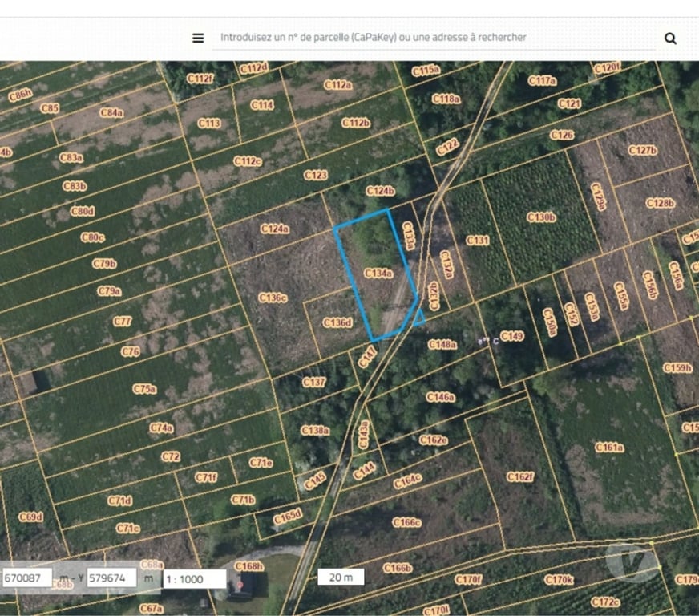Select parcel label C137
This screenshot has width=699, height=616.
(314, 383)
